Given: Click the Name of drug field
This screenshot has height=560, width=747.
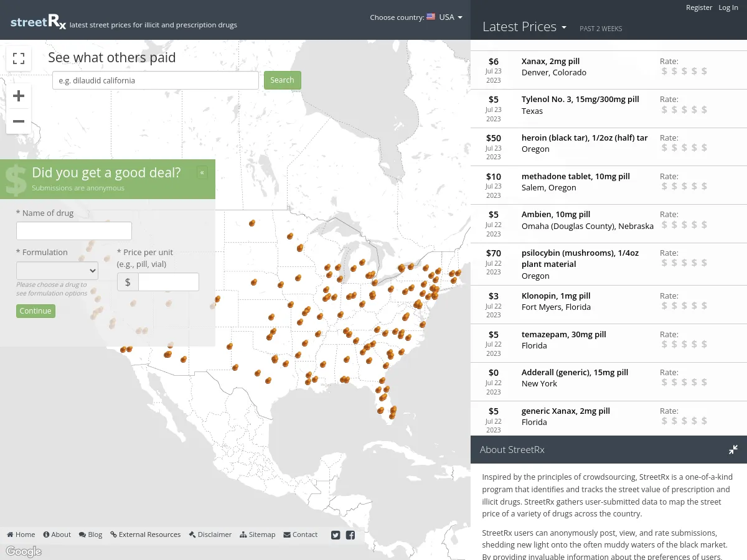Looking at the screenshot, I should coord(74,231).
